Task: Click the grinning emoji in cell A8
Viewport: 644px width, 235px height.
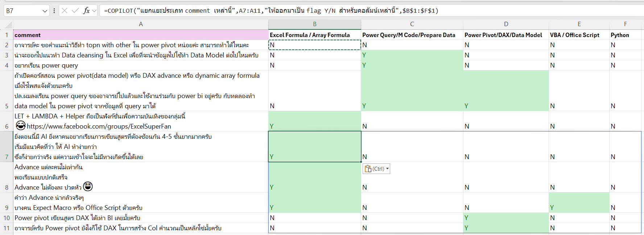Action: 88,186
